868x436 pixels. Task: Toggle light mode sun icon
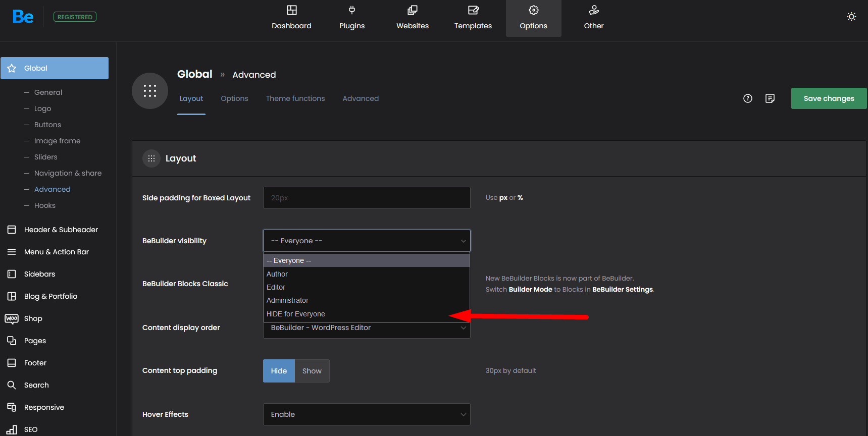pyautogui.click(x=851, y=17)
